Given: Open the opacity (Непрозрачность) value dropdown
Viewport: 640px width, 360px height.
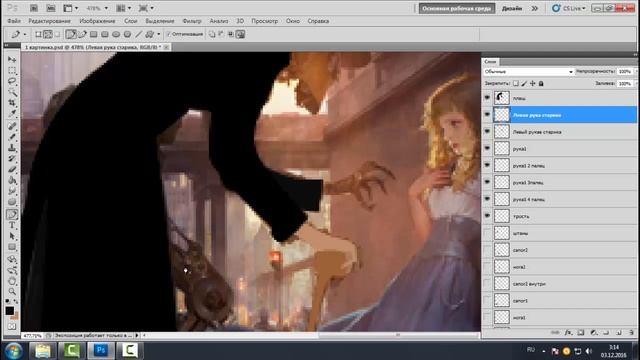Looking at the screenshot, I should (636, 71).
